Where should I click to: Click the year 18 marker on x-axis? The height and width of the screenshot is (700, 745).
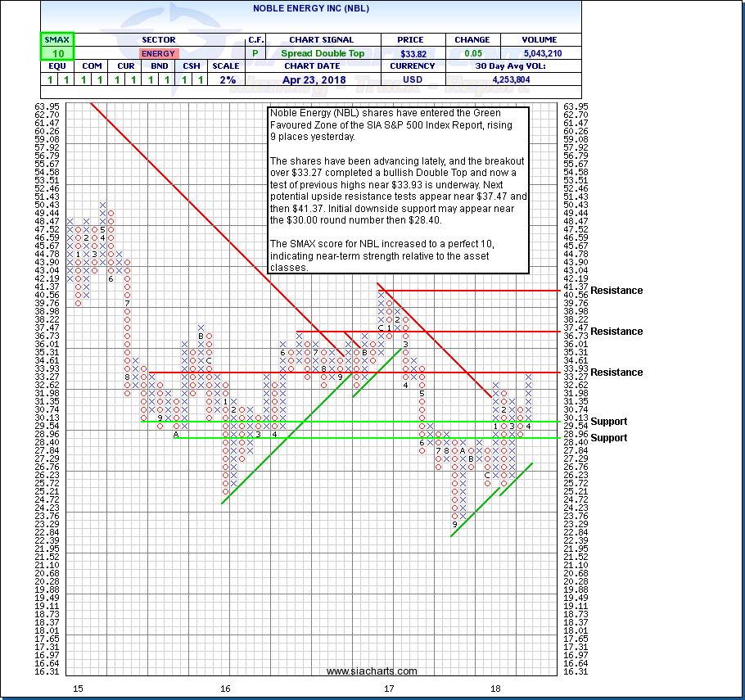point(496,688)
